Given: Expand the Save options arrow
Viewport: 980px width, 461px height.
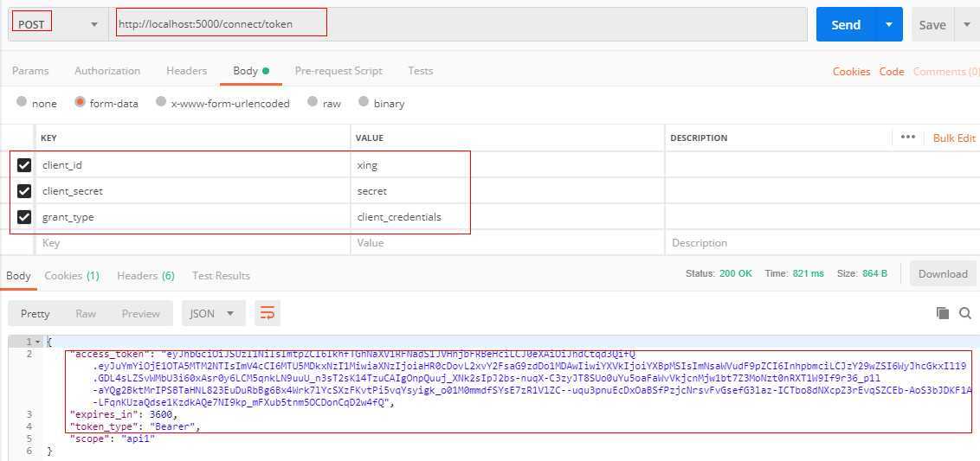Looking at the screenshot, I should 966,25.
